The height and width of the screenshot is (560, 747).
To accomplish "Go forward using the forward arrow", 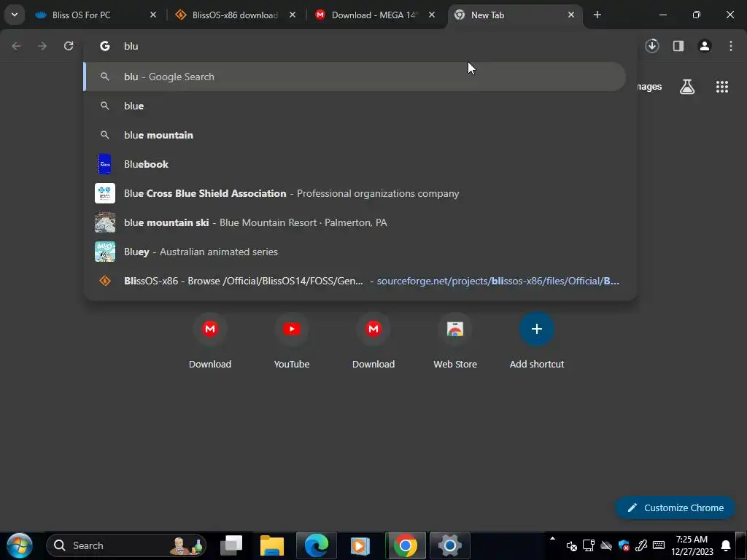I will click(42, 46).
